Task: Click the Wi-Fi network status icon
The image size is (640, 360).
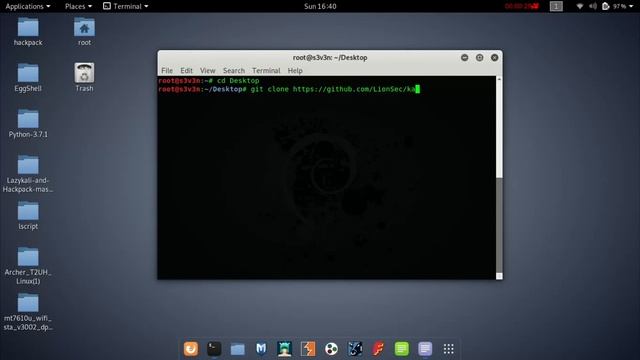Action: pyautogui.click(x=580, y=6)
